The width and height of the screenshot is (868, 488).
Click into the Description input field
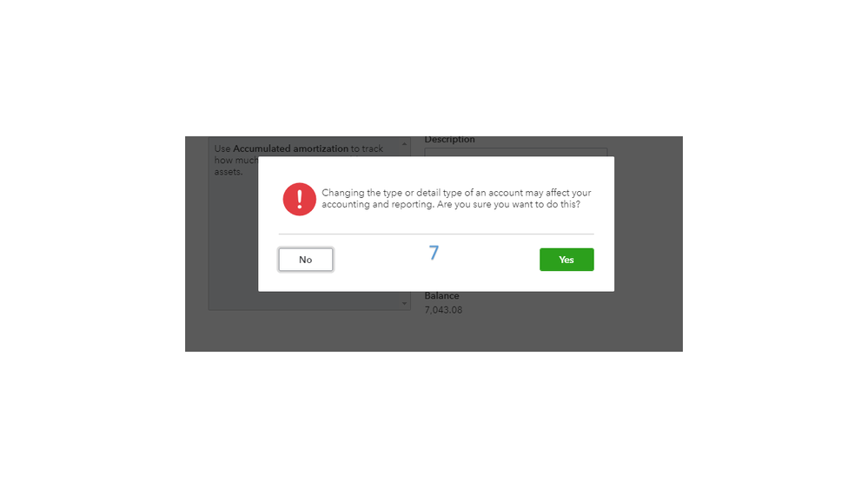point(516,152)
